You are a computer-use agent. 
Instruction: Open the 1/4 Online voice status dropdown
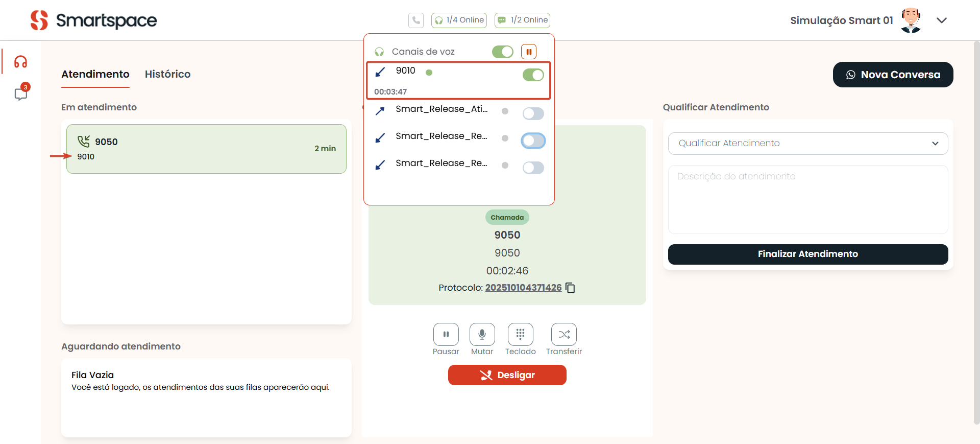pos(459,20)
